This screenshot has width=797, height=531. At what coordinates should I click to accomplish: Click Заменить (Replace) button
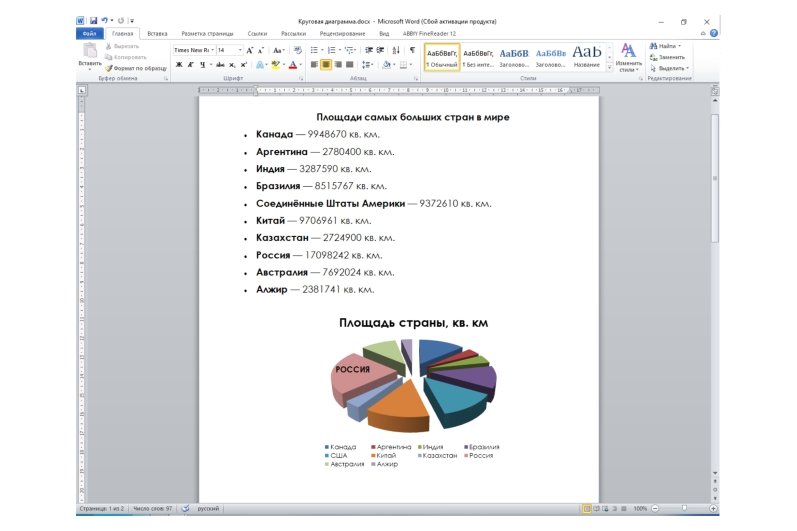pyautogui.click(x=667, y=57)
